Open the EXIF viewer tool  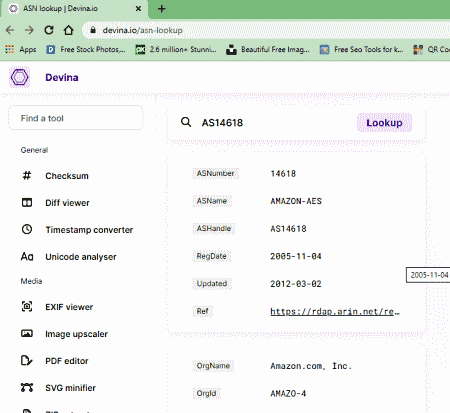coord(69,307)
